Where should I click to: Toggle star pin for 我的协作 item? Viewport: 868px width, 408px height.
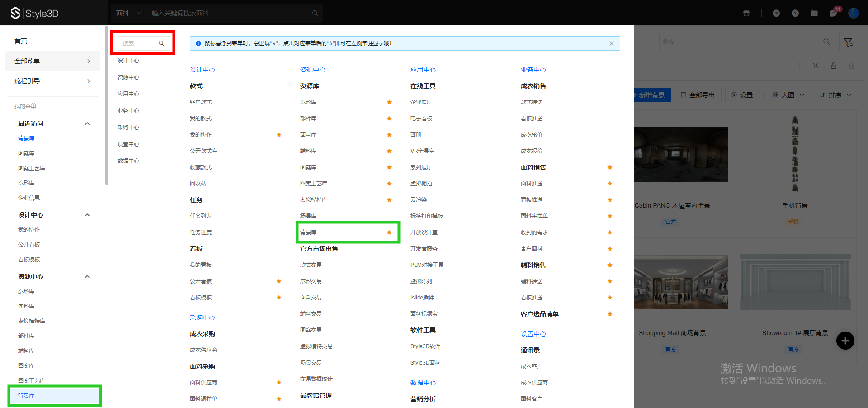[279, 135]
